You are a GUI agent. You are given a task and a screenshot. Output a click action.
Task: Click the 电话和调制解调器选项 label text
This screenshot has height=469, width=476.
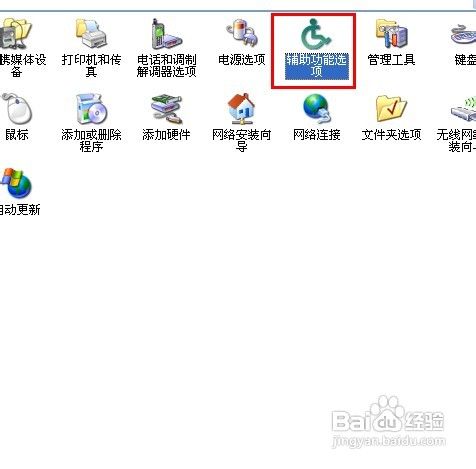click(166, 66)
